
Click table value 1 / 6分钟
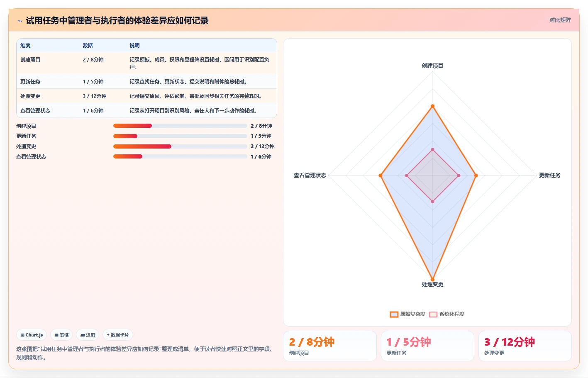pyautogui.click(x=93, y=111)
